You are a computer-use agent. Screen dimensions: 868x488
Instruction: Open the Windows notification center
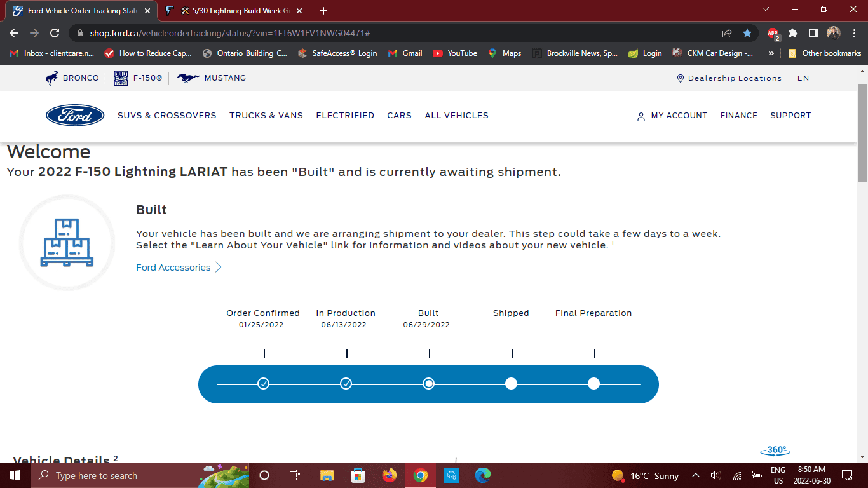[847, 475]
